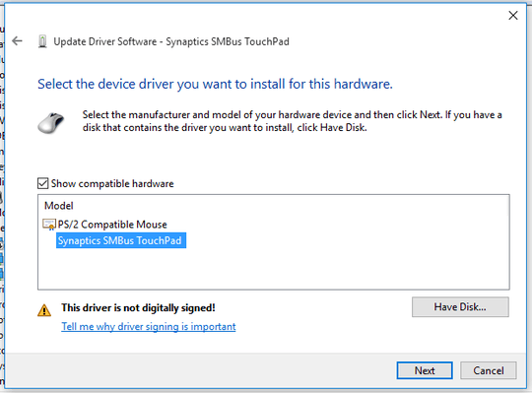Click Next to install the driver
The width and height of the screenshot is (532, 393).
point(425,370)
